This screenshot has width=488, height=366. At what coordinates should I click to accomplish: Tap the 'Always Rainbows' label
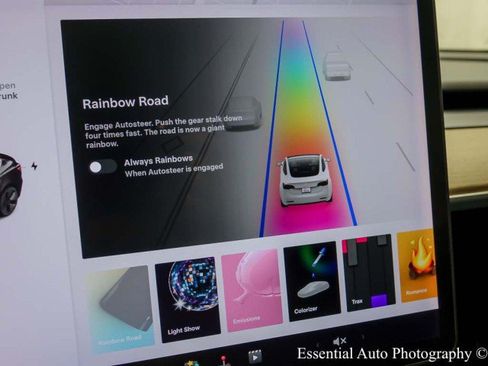(x=158, y=160)
